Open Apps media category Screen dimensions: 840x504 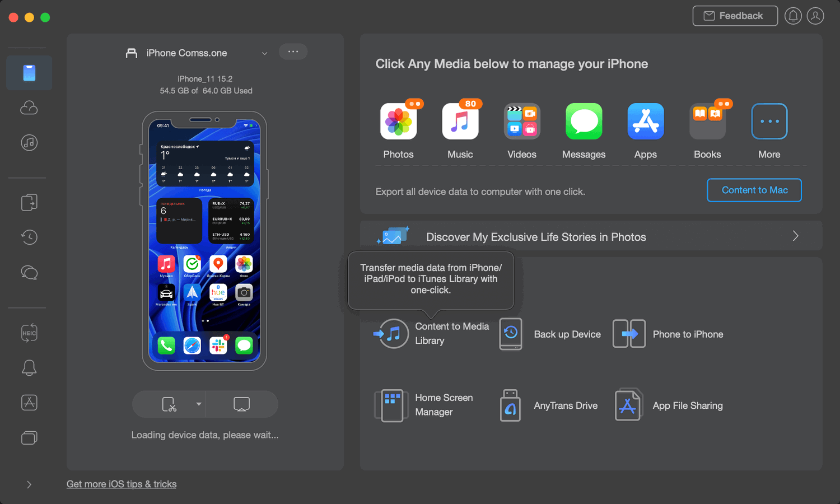(646, 131)
